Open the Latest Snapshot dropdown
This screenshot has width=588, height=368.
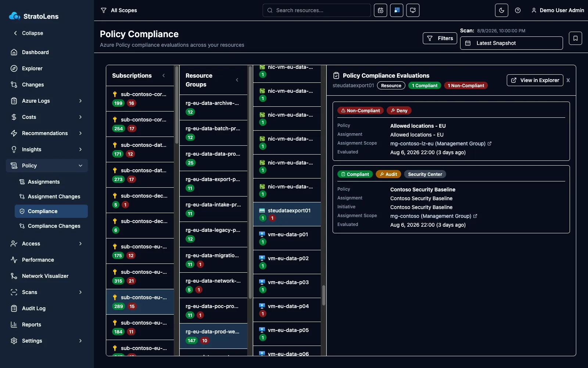coord(511,43)
